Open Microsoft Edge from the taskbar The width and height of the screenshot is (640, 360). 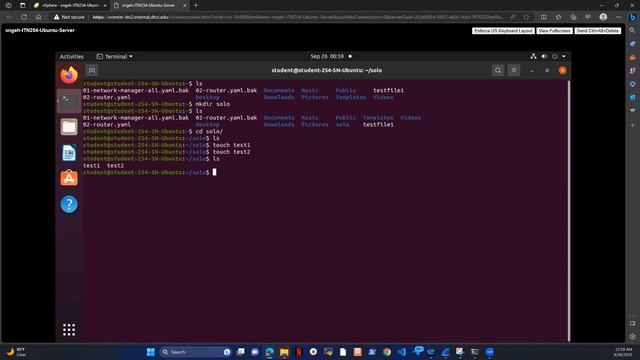tap(269, 352)
